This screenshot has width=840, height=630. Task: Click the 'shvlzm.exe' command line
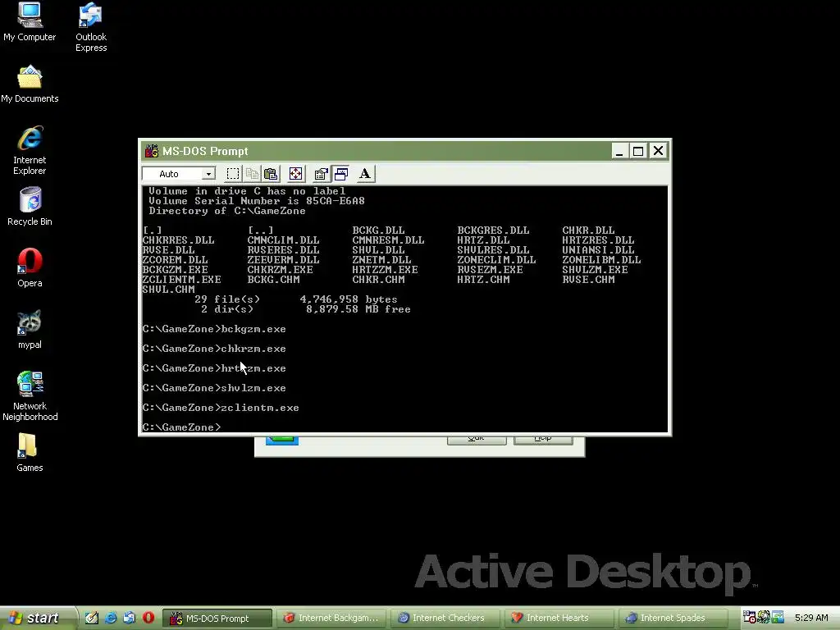(x=214, y=388)
